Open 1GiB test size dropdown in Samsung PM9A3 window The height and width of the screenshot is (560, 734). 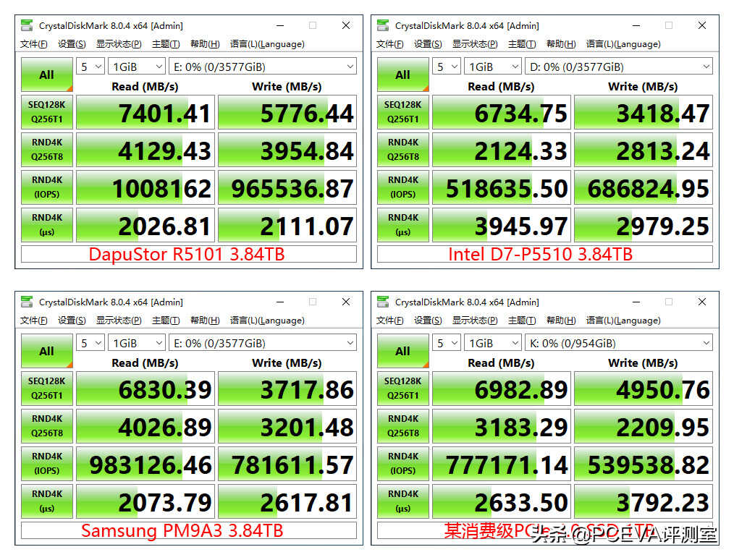click(137, 343)
